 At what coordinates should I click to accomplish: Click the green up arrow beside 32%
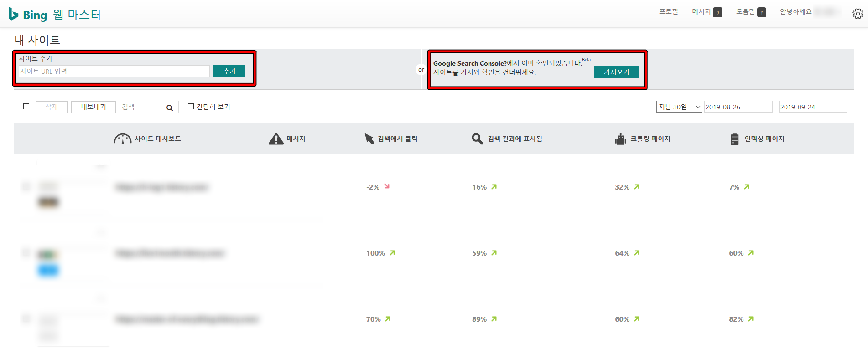(x=637, y=186)
